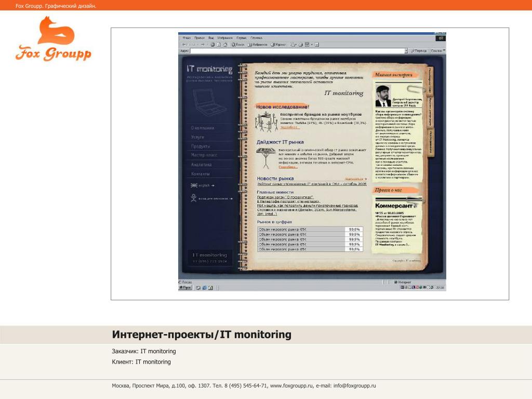Open the Файл menu in the browser

(187, 38)
